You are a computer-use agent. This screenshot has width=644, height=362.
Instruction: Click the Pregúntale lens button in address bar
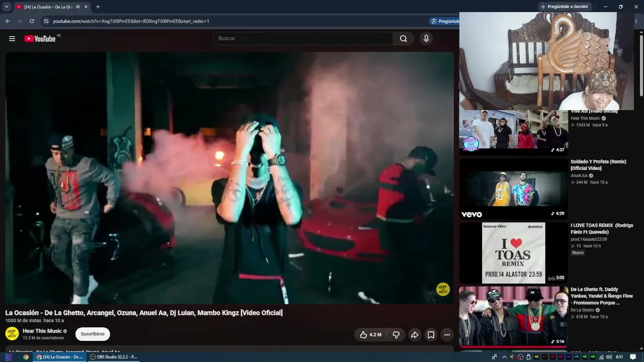point(445,21)
